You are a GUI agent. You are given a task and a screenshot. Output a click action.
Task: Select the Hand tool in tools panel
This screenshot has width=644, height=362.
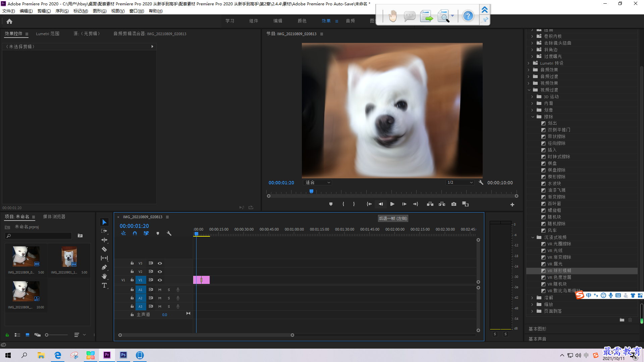coord(104,276)
